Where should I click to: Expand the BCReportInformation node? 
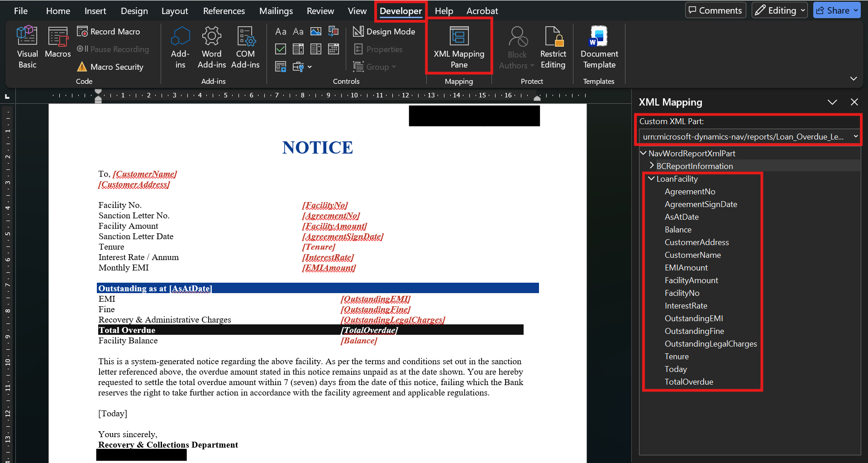coord(652,166)
